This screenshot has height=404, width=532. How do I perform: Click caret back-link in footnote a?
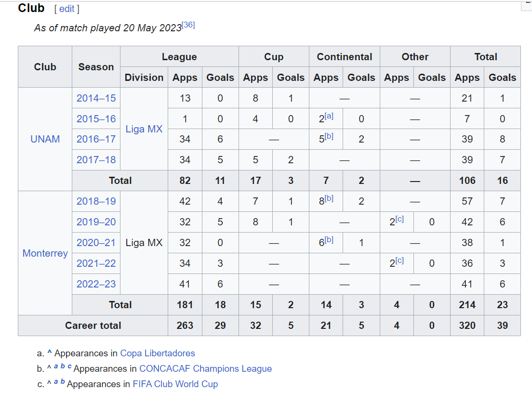[x=50, y=352]
